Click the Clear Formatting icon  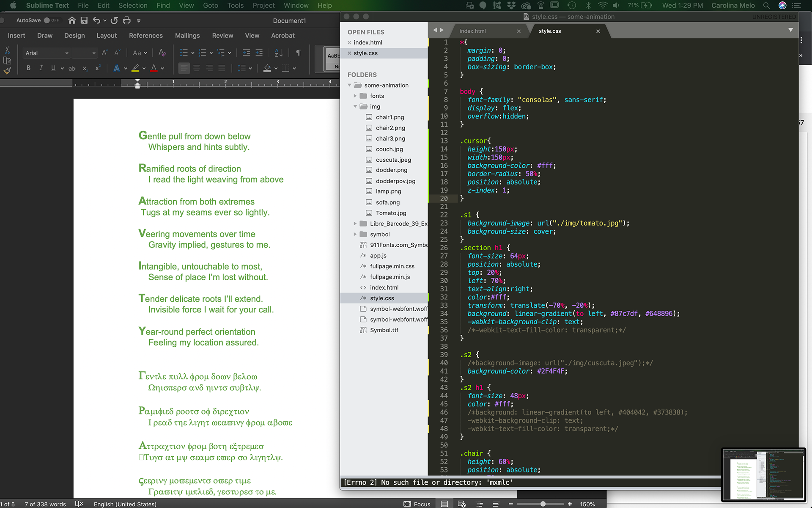pyautogui.click(x=162, y=53)
